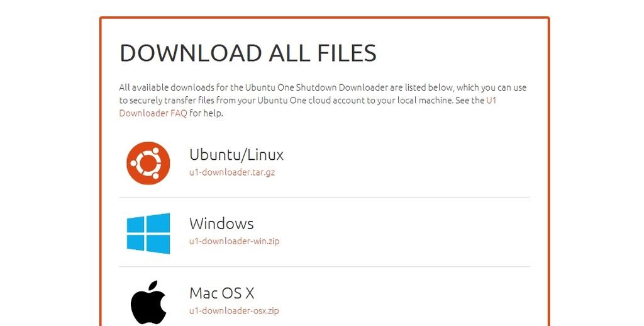Click the black Apple logo icon

pyautogui.click(x=148, y=302)
